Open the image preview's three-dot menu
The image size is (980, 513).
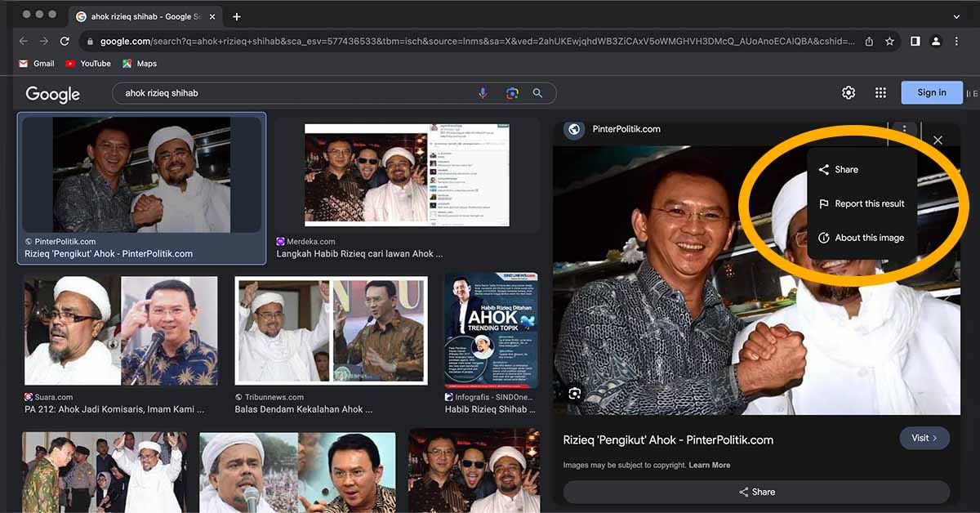click(903, 129)
